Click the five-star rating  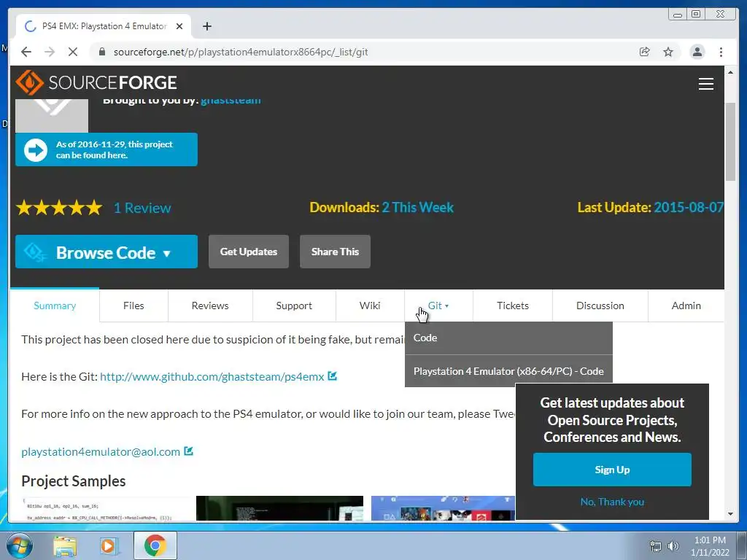[59, 208]
